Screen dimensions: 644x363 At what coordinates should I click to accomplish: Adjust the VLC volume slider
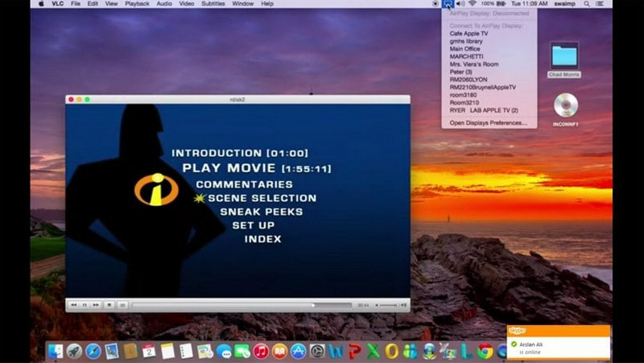tap(389, 305)
